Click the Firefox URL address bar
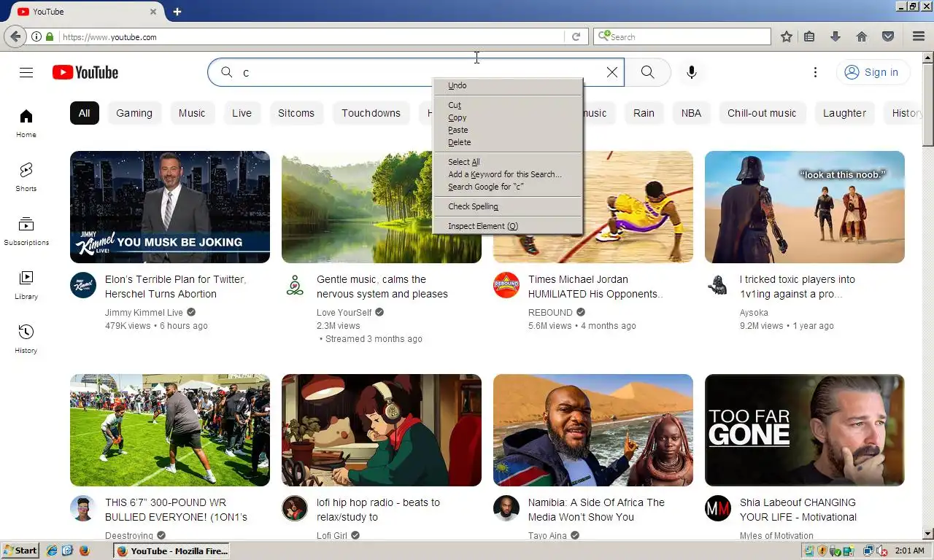 point(311,36)
